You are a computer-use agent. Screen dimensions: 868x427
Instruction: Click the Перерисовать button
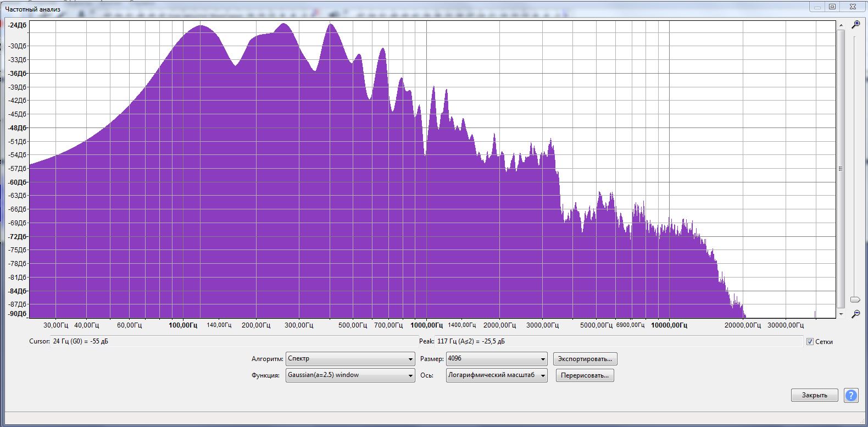coord(585,375)
